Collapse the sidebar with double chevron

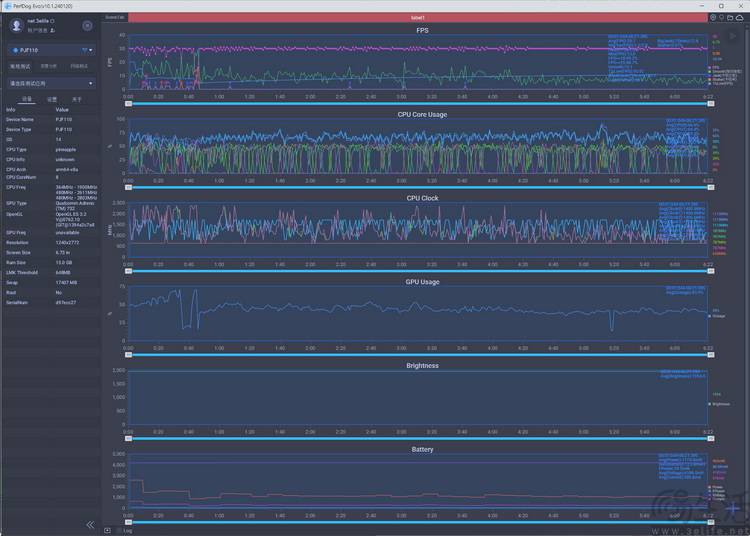(x=90, y=525)
